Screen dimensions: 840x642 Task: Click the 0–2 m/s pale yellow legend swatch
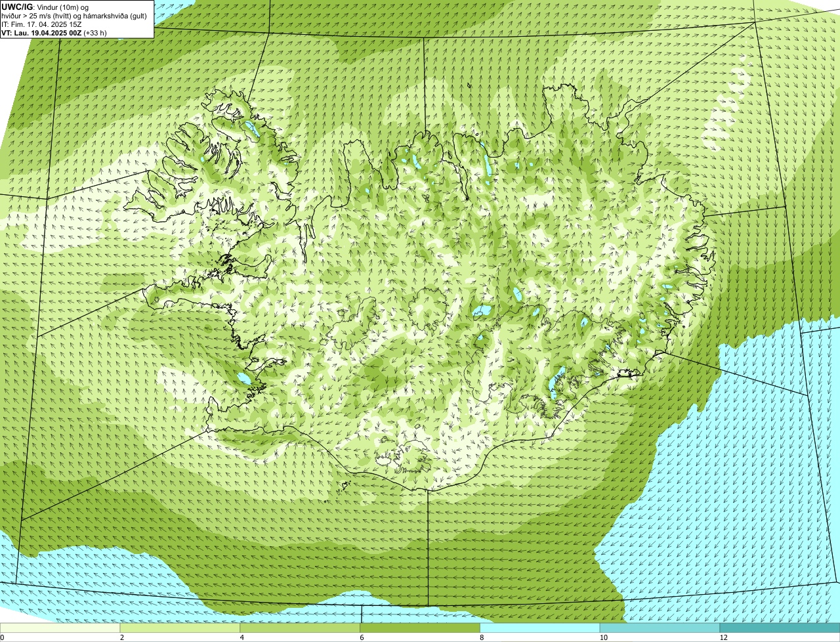click(x=60, y=628)
